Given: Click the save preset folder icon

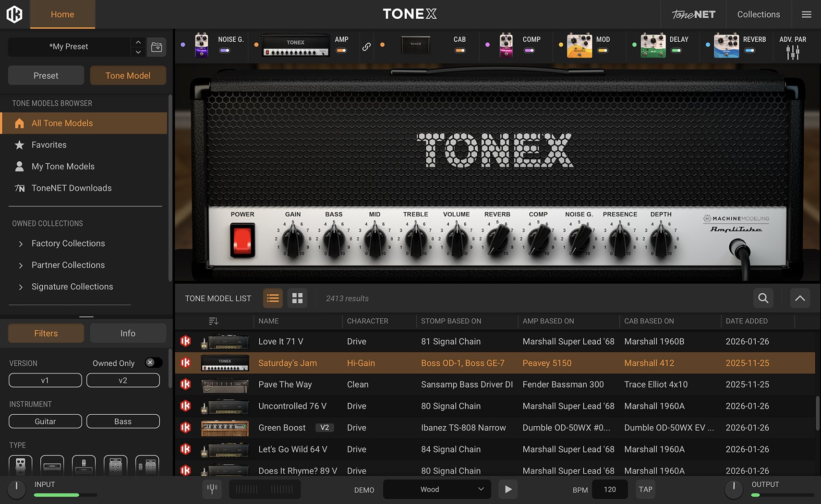Looking at the screenshot, I should click(157, 47).
